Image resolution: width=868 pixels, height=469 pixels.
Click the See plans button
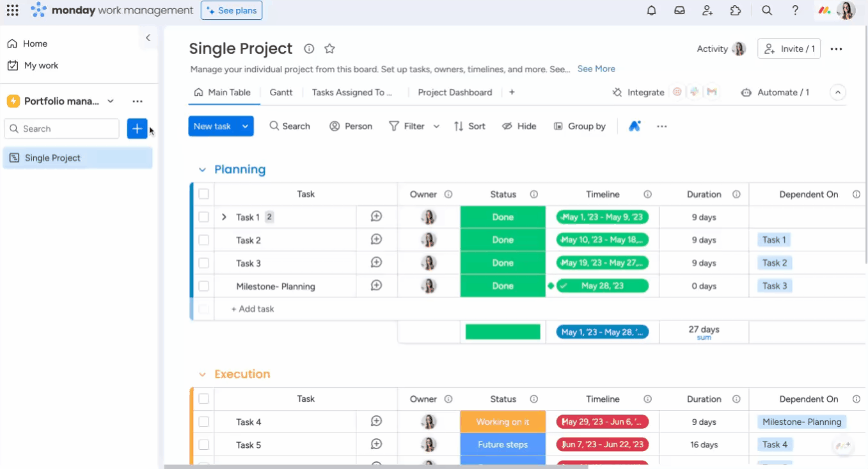click(232, 10)
